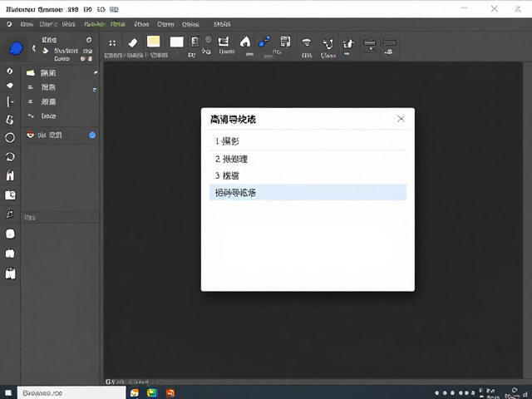Click the left chevron beside the blue circle

point(33,48)
